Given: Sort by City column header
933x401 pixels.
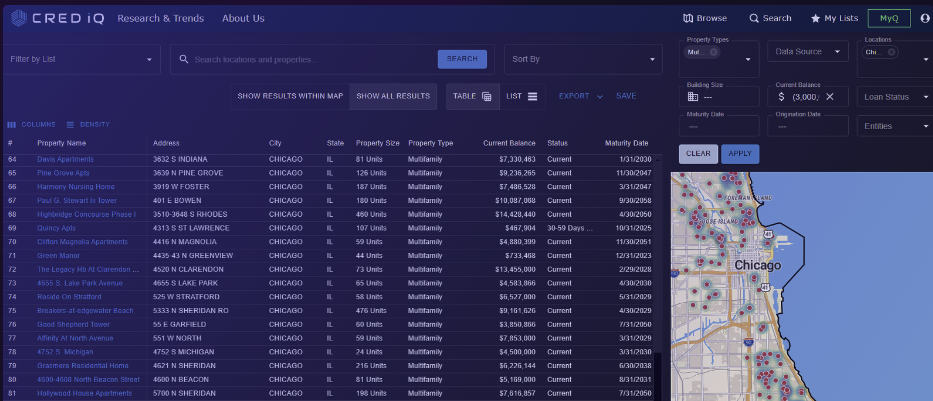Looking at the screenshot, I should click(275, 143).
